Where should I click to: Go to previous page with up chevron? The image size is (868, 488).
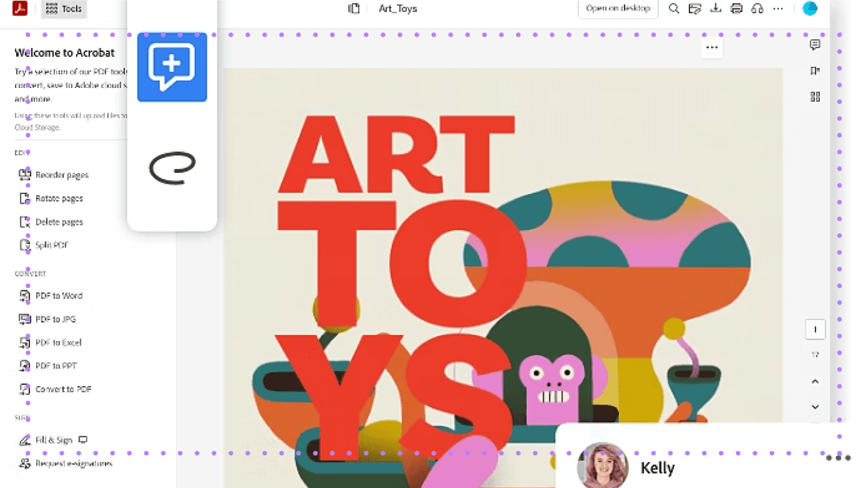click(x=815, y=381)
